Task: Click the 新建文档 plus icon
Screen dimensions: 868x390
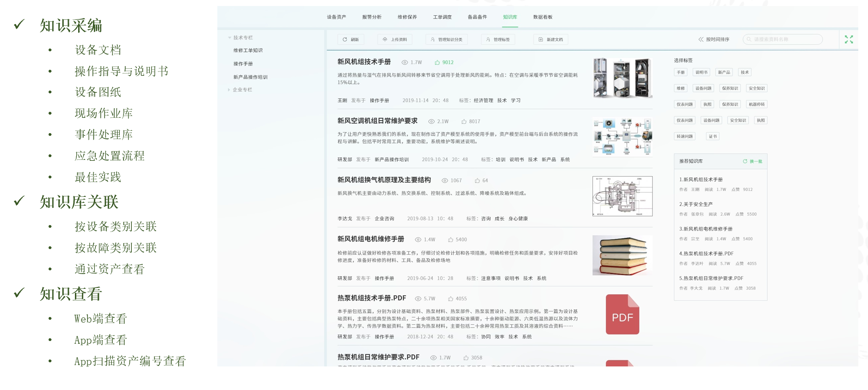Action: (541, 40)
